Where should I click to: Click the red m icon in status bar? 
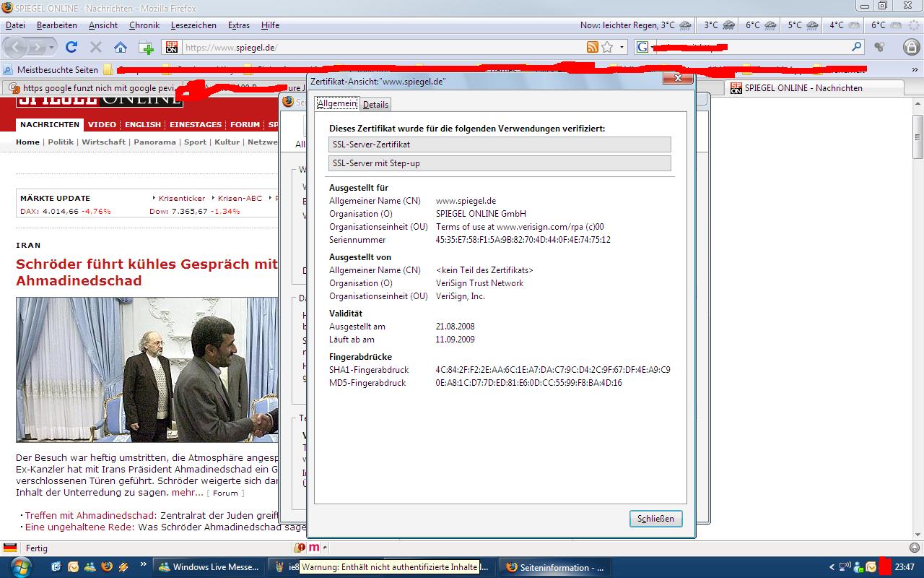coord(314,548)
